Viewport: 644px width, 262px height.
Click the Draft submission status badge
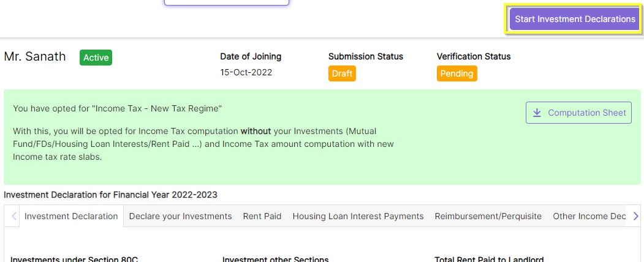pyautogui.click(x=342, y=73)
